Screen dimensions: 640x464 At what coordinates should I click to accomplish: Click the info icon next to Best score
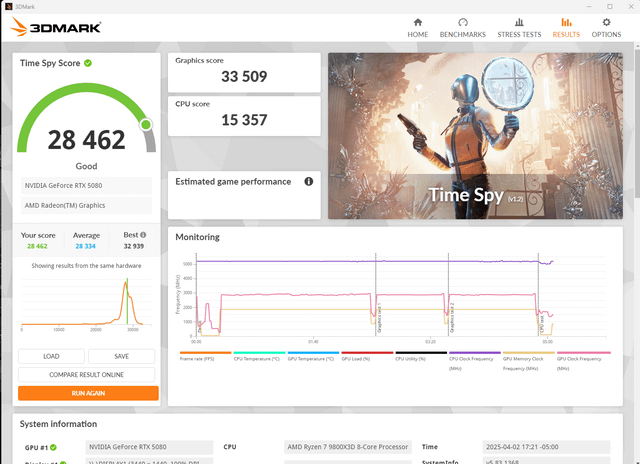tap(143, 235)
